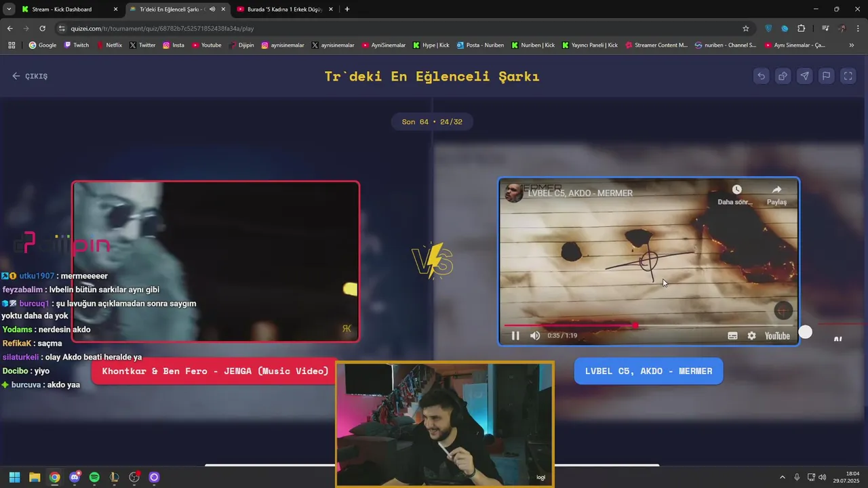Image resolution: width=868 pixels, height=488 pixels.
Task: Mute the quiz tab via speaker icon
Action: 212,9
